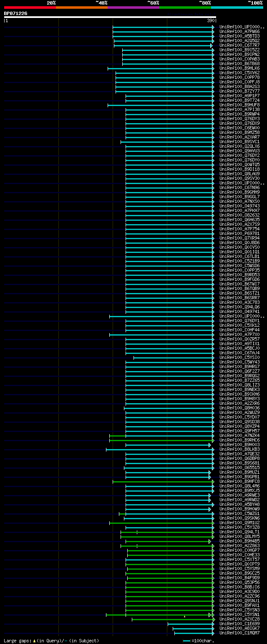Select the label UniRef100_B9HUF8
The image size is (267, 644).
coord(239,105)
